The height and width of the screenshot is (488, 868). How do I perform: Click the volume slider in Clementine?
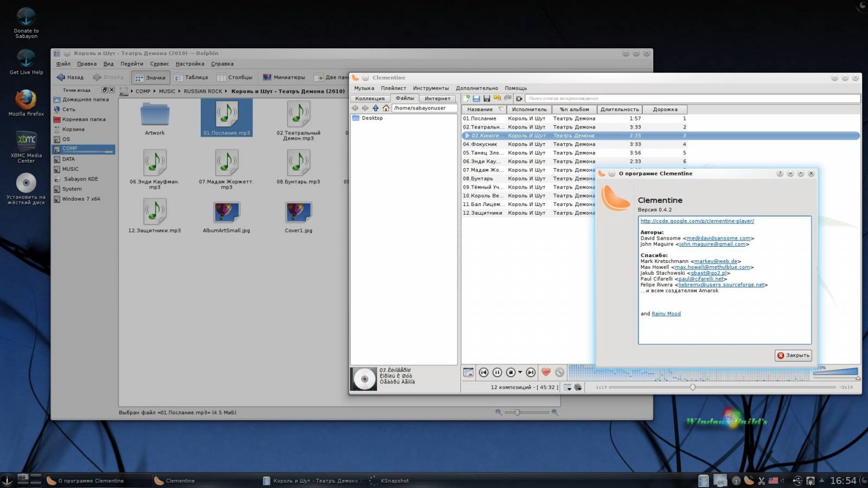tap(836, 373)
